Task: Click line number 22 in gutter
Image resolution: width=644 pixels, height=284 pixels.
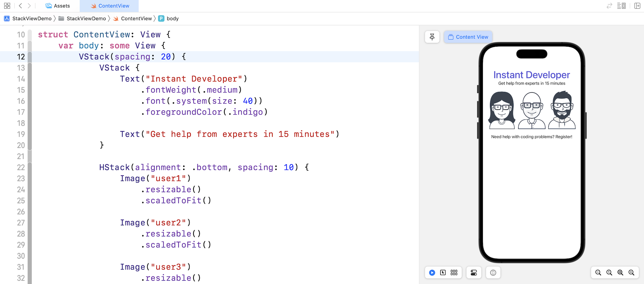Action: (21, 168)
